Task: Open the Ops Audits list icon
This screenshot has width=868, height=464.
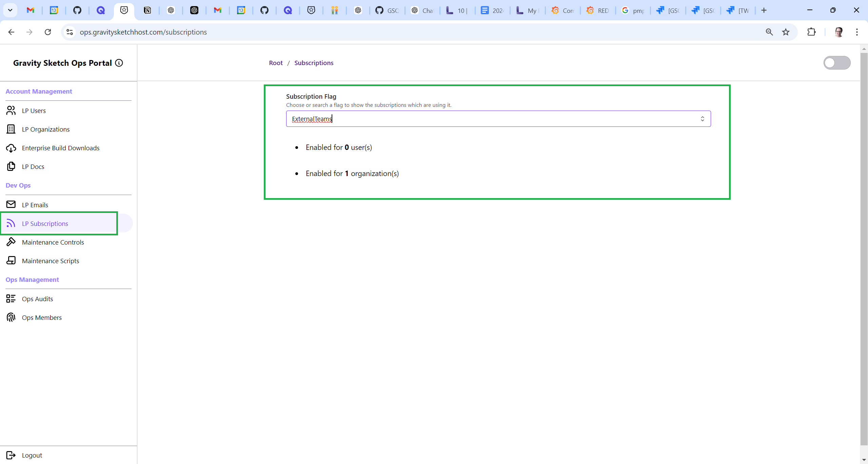Action: tap(11, 299)
